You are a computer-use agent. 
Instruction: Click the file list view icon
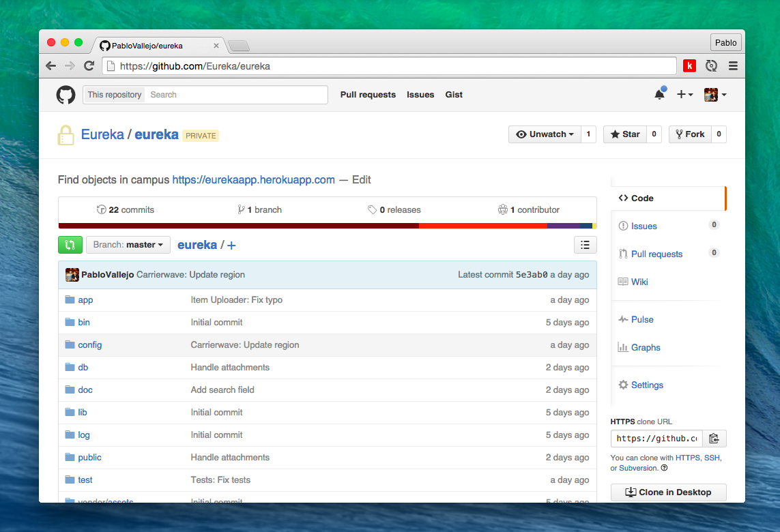[x=585, y=245]
